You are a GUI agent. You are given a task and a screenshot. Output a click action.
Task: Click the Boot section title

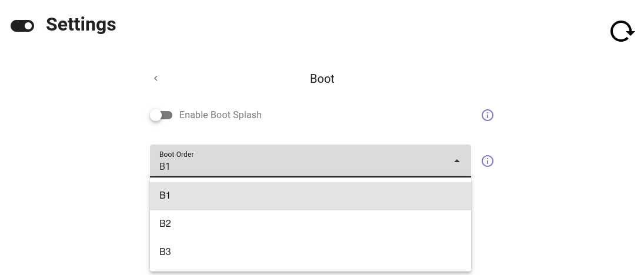click(x=322, y=79)
